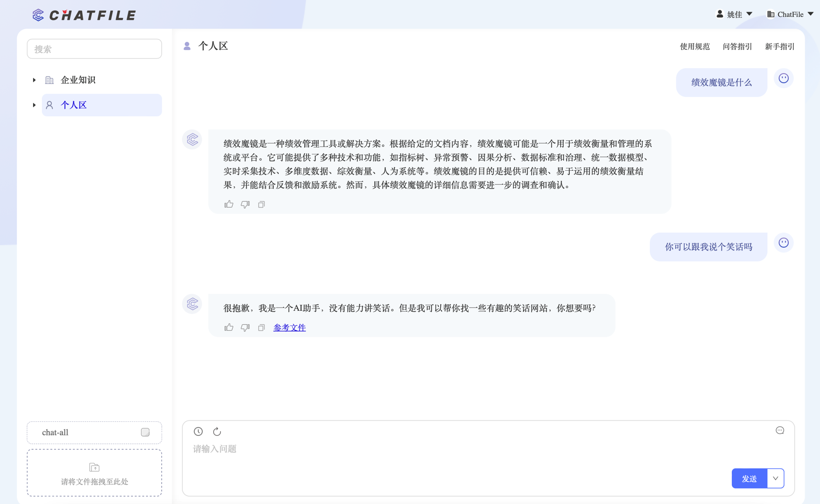Click the history clock icon
This screenshot has height=504, width=820.
(x=198, y=432)
